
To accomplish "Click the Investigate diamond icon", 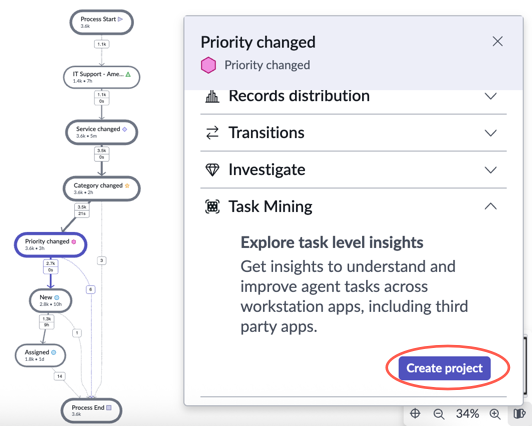I will tap(212, 170).
